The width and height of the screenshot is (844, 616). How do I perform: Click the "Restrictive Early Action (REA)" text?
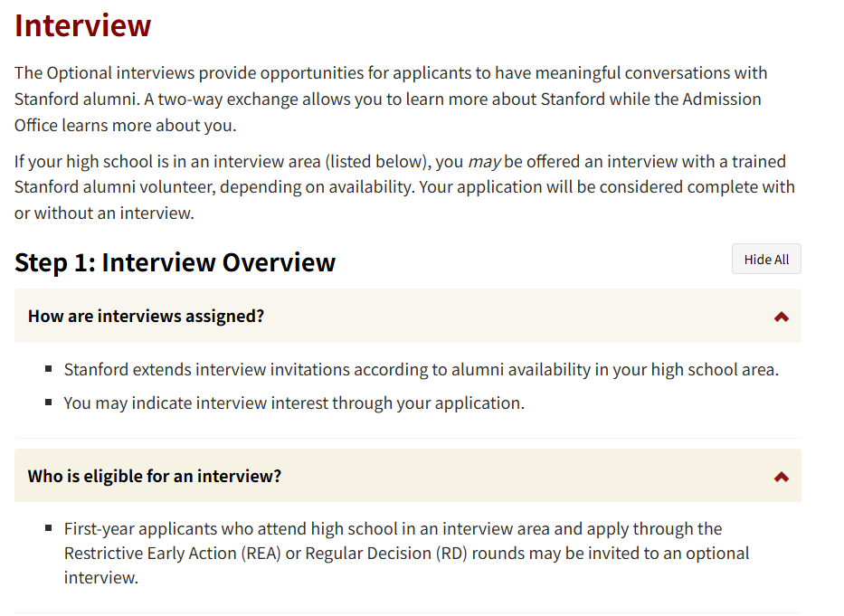point(172,554)
